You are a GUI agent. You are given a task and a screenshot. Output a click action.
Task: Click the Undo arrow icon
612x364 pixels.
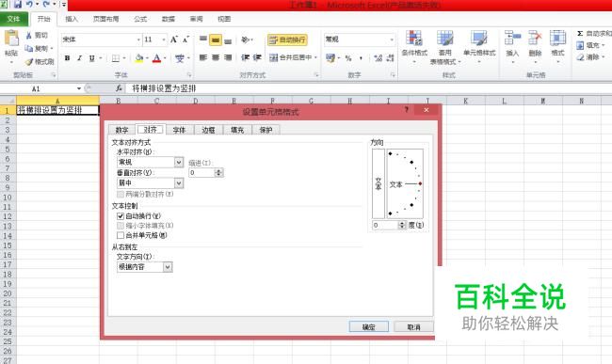click(x=29, y=5)
